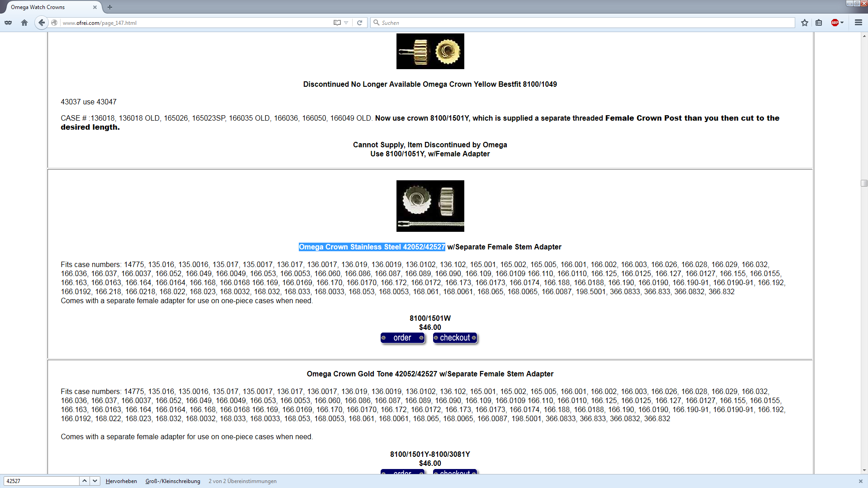Viewport: 868px width, 488px height.
Task: Open the Firefox hamburger menu
Action: (858, 23)
